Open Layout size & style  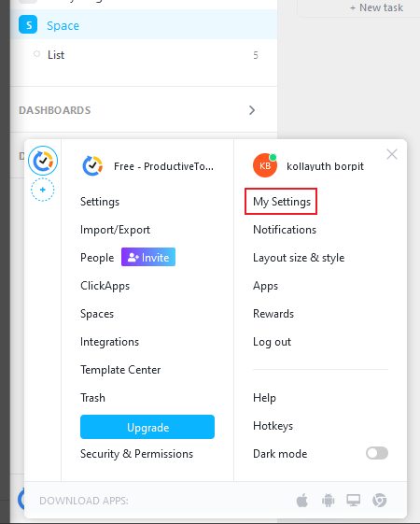(x=299, y=258)
